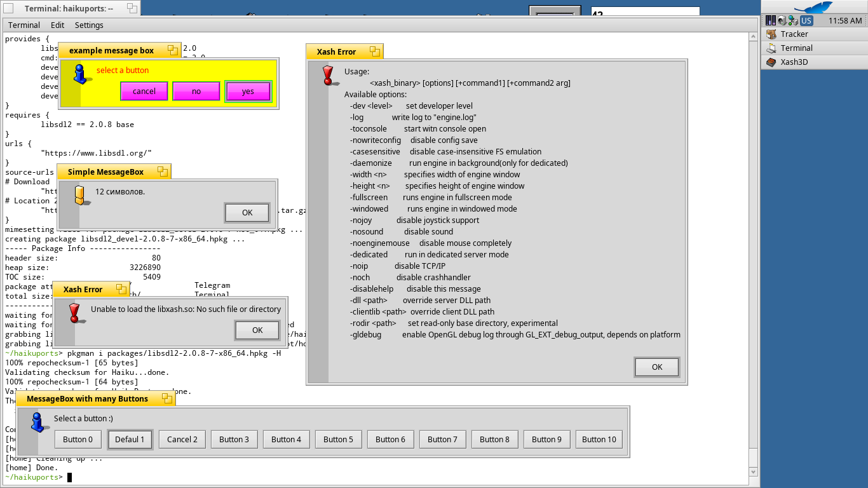Image resolution: width=868 pixels, height=488 pixels.
Task: Click Button 6
Action: point(391,440)
